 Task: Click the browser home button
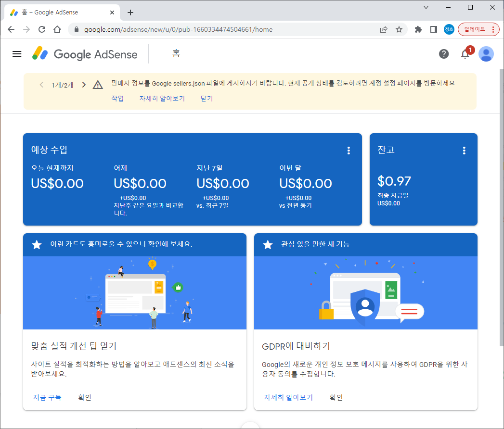[57, 29]
